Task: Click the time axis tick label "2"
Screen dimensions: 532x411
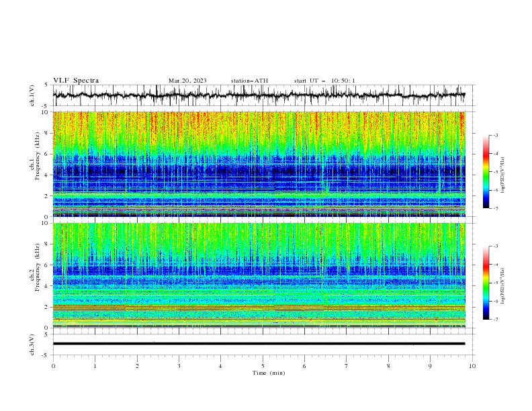Action: (137, 366)
